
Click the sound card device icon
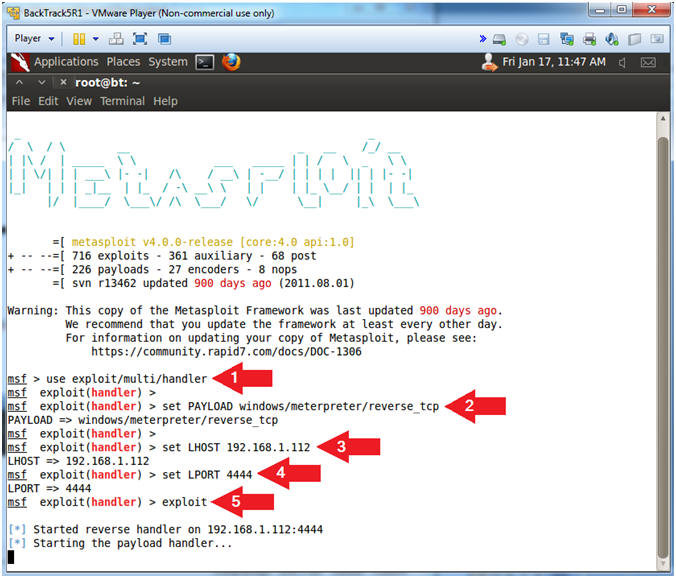612,39
